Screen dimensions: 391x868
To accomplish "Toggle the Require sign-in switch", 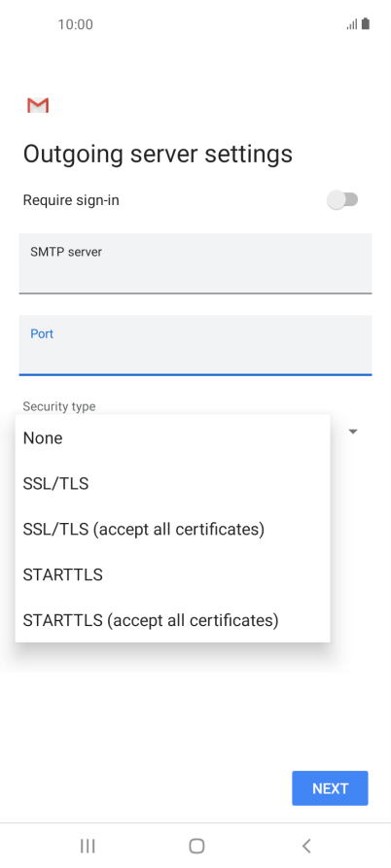I will (x=342, y=200).
